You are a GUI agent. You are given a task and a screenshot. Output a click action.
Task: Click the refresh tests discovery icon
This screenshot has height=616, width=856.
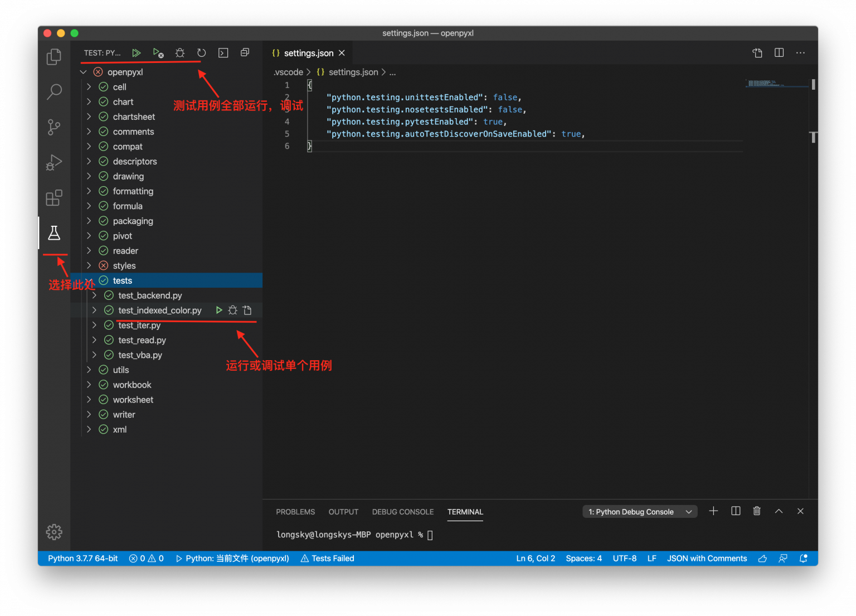[x=201, y=53]
